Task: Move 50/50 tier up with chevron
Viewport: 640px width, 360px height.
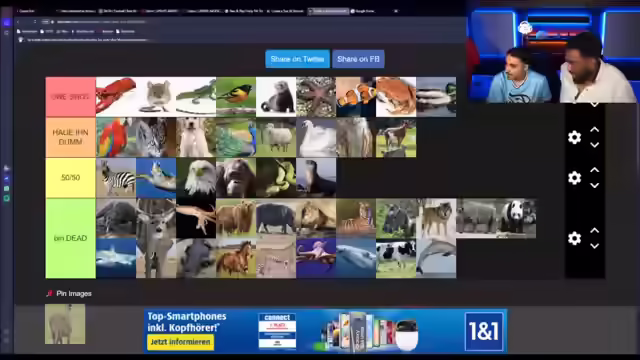Action: 595,170
